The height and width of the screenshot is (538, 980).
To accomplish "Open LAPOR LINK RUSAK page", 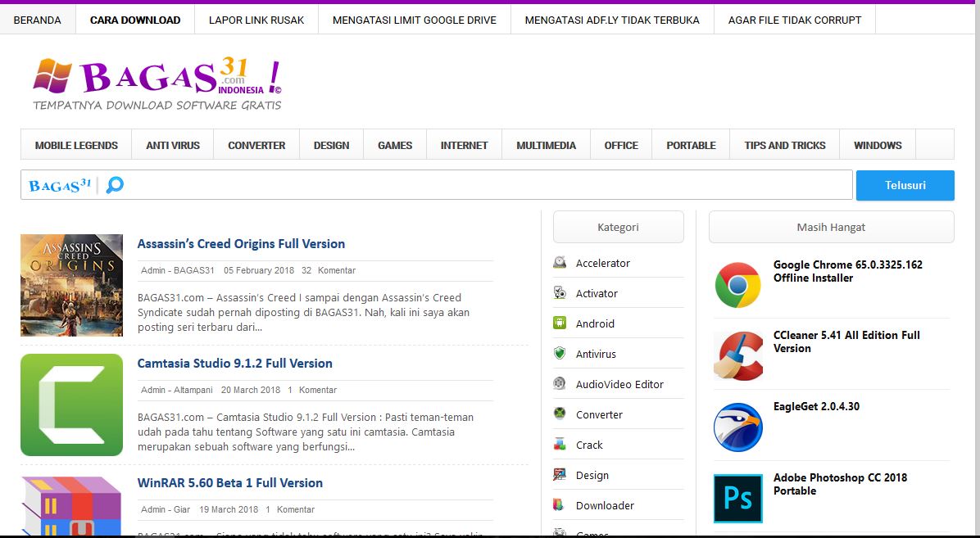I will tap(256, 20).
